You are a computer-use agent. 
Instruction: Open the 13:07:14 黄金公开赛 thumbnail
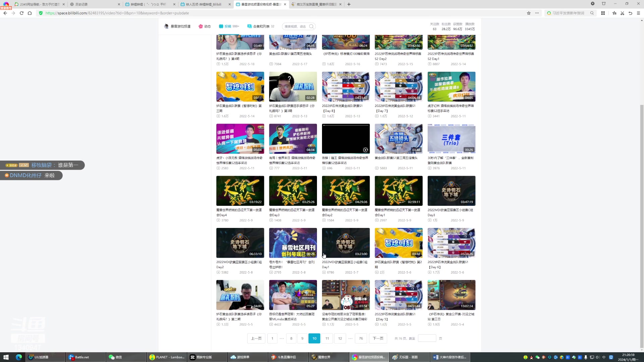click(x=451, y=295)
